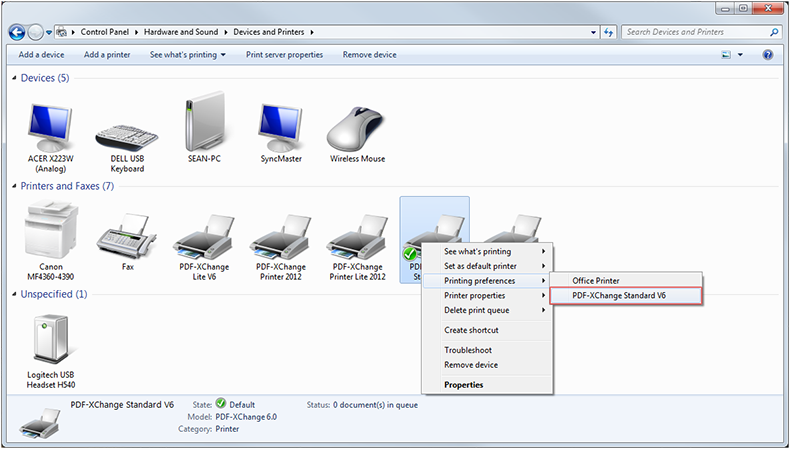Click the Forward navigation arrow button
This screenshot has height=449, width=790.
pyautogui.click(x=35, y=33)
